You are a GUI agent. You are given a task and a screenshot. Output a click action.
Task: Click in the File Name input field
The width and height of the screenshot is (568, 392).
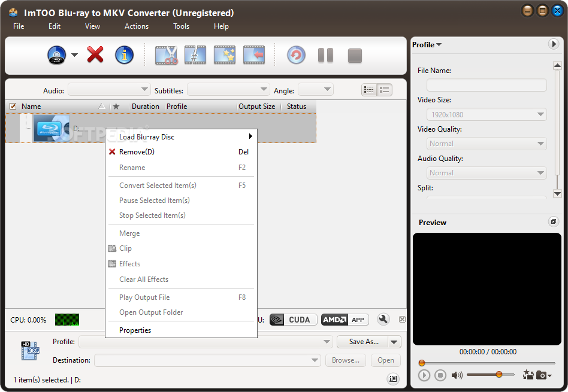pyautogui.click(x=487, y=85)
